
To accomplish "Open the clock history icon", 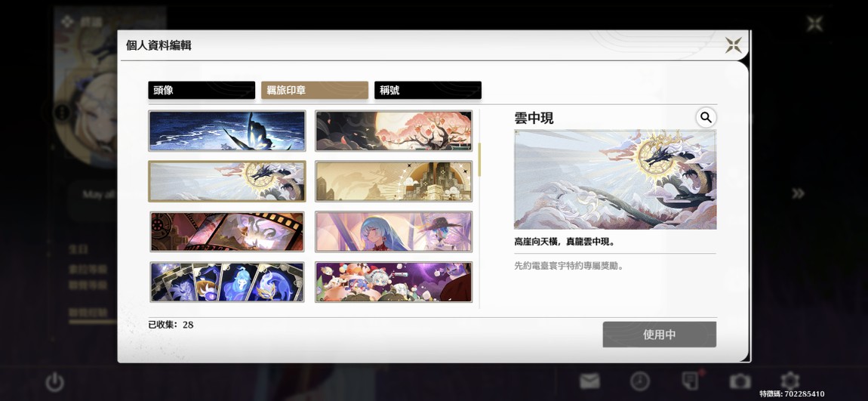I will 640,381.
